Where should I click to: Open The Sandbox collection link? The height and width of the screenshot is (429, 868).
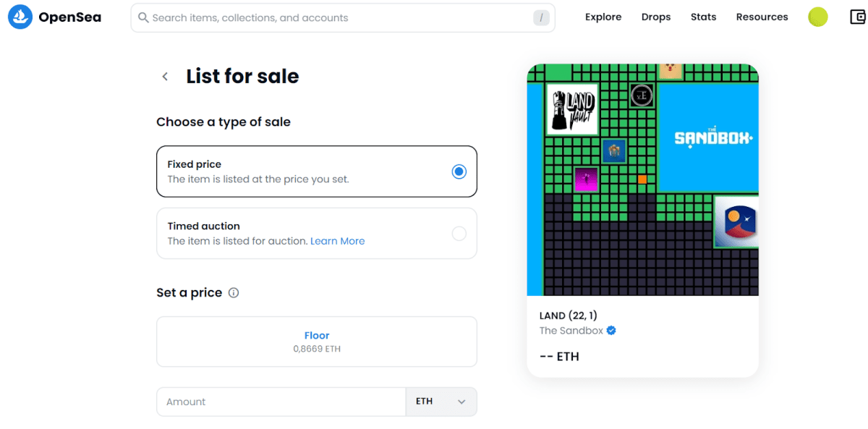point(571,331)
